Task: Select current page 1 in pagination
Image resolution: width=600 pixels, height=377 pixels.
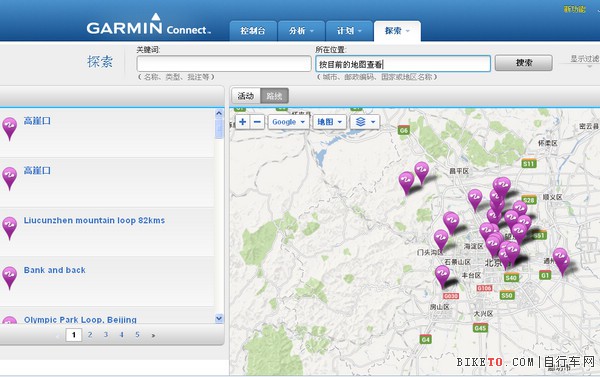Action: pyautogui.click(x=74, y=335)
